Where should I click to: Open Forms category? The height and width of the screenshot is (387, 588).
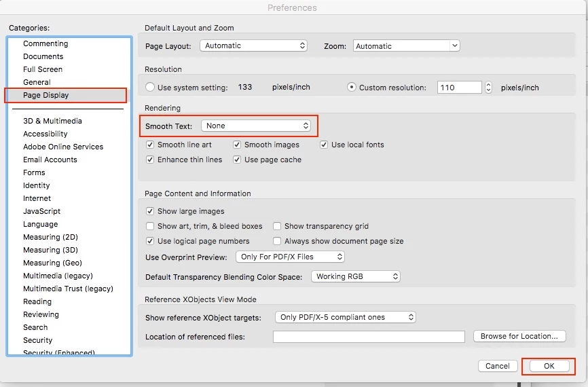(34, 172)
